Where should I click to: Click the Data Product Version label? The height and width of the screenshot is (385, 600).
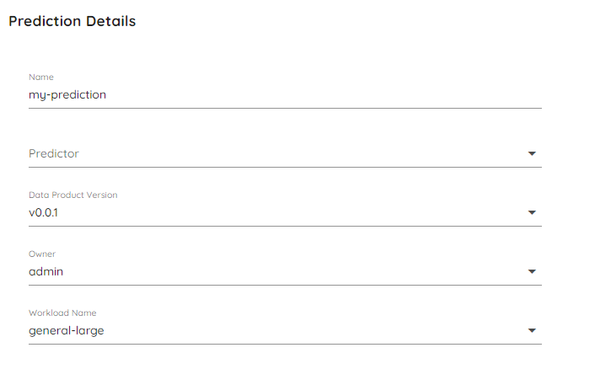(x=73, y=195)
